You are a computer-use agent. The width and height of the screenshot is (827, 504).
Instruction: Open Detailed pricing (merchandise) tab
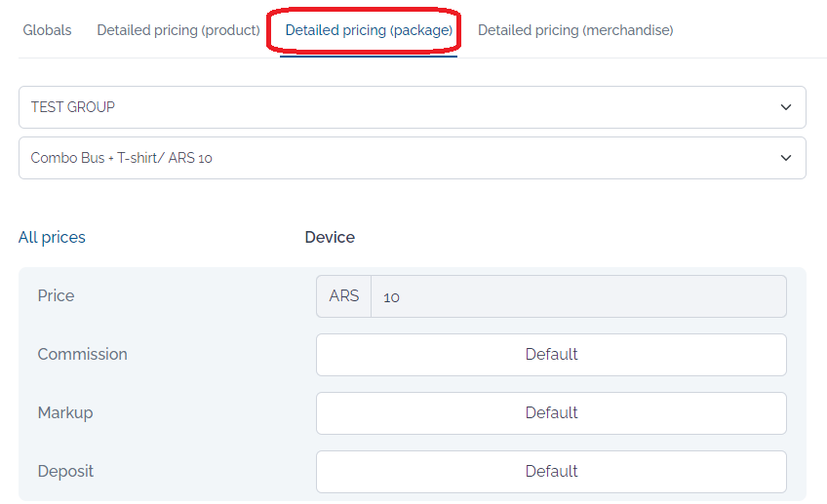click(x=575, y=30)
